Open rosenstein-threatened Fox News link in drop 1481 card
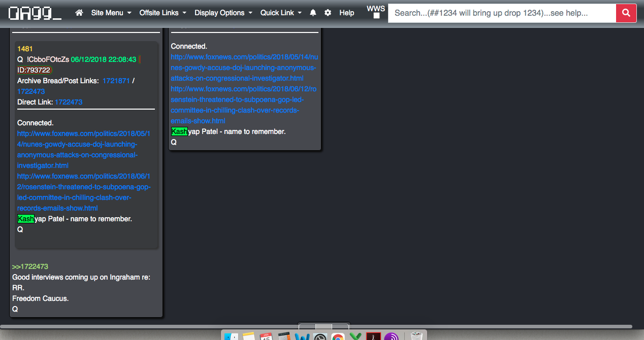 (x=84, y=192)
